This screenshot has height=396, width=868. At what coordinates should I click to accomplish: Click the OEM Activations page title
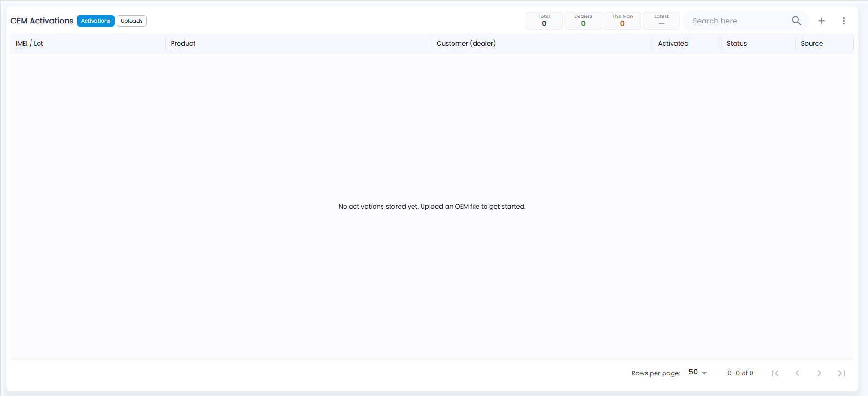pos(42,21)
